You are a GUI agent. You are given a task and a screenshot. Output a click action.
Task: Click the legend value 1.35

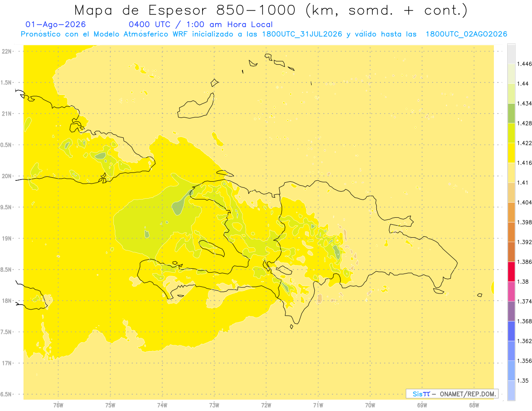pos(524,380)
